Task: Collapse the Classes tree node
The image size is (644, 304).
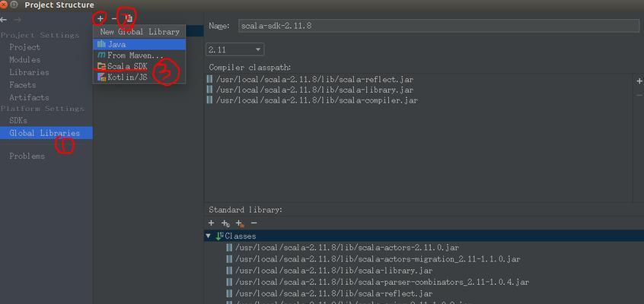Action: click(209, 236)
